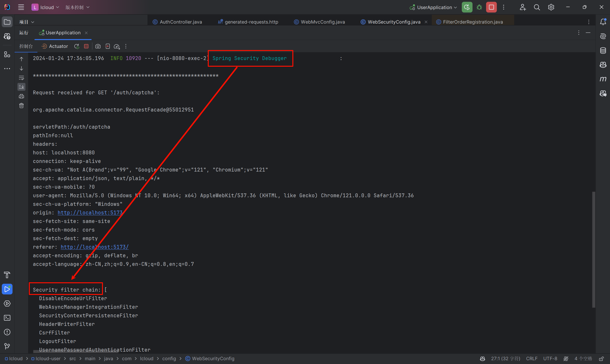Change indent setting 4 个空格
Image resolution: width=610 pixels, height=364 pixels.
583,359
